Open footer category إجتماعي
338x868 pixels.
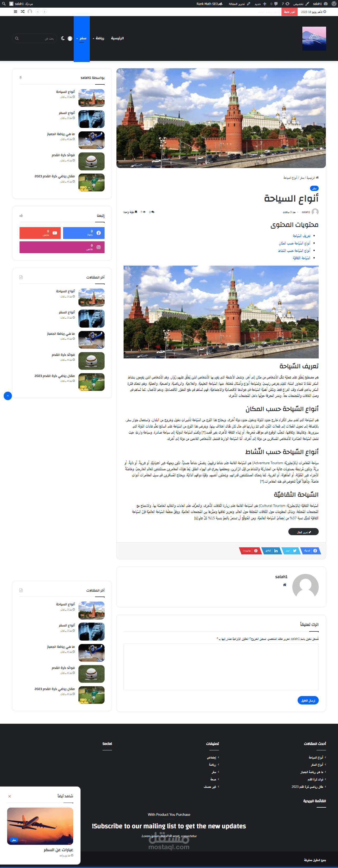pyautogui.click(x=212, y=757)
